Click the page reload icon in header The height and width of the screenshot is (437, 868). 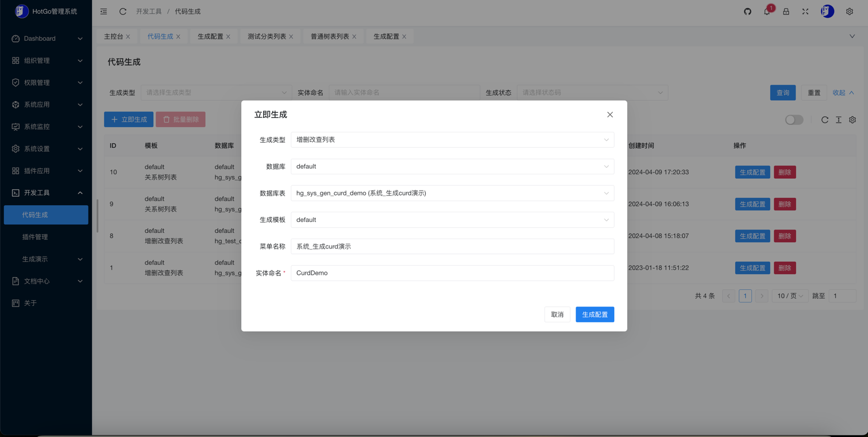click(x=123, y=11)
